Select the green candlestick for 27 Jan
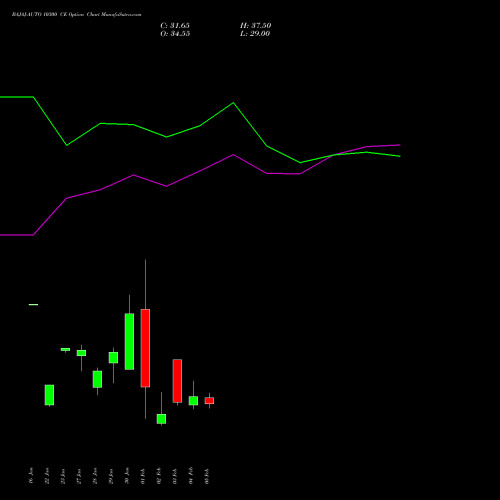 (x=81, y=353)
